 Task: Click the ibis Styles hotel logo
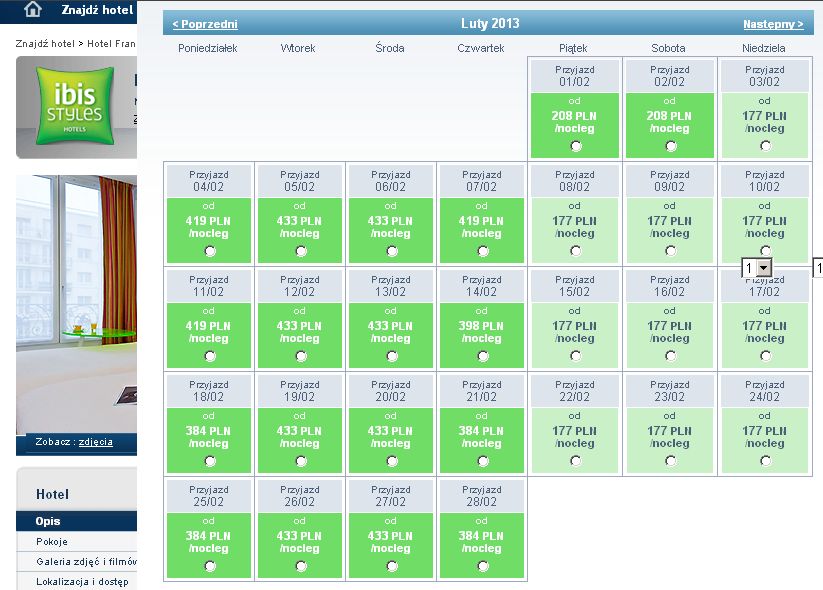click(x=75, y=106)
